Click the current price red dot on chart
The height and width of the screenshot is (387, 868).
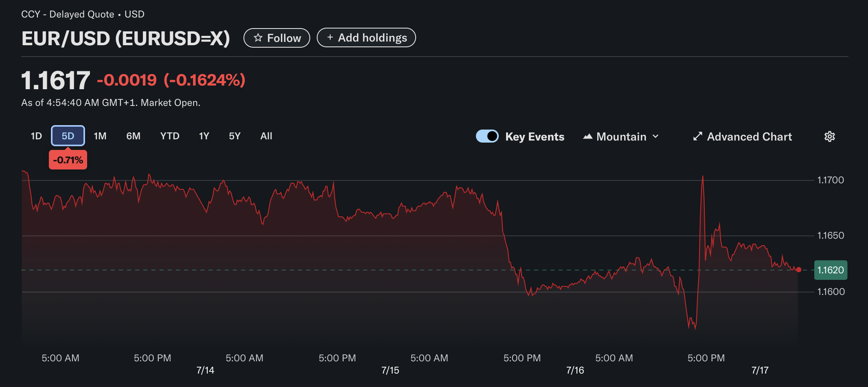click(x=799, y=270)
